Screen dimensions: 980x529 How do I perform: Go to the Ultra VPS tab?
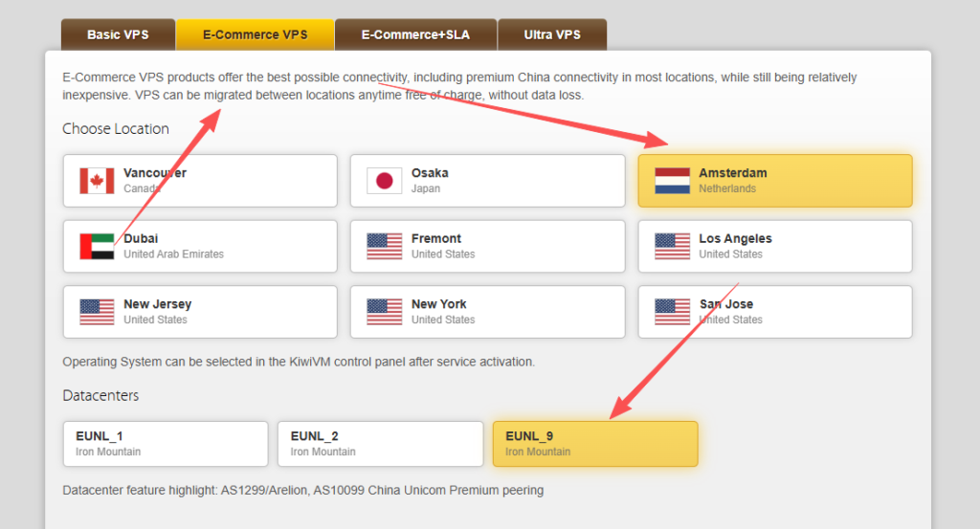(551, 34)
